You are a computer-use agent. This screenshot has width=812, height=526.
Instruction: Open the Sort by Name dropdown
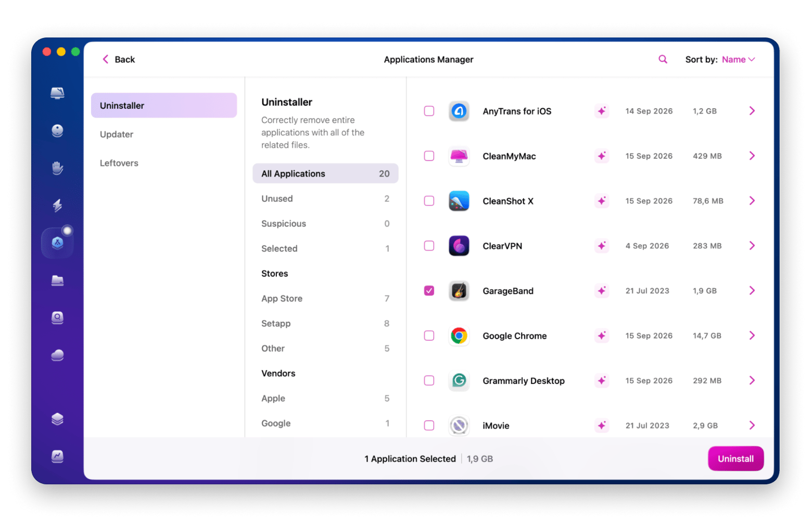tap(738, 59)
